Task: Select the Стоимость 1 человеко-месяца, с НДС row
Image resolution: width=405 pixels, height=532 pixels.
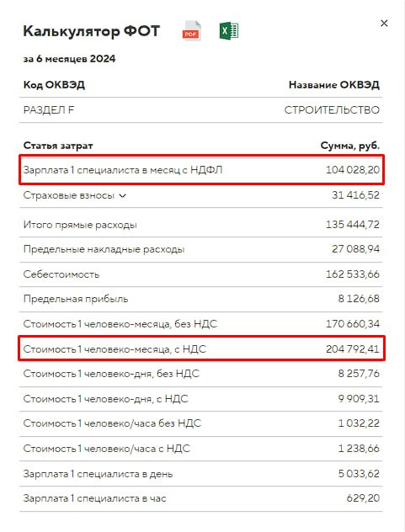Action: [201, 348]
